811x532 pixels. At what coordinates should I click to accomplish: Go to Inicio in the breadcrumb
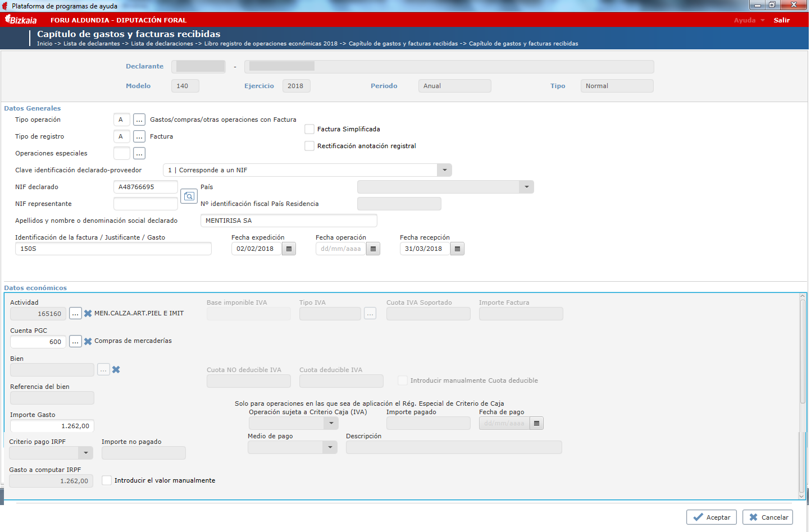[x=45, y=44]
